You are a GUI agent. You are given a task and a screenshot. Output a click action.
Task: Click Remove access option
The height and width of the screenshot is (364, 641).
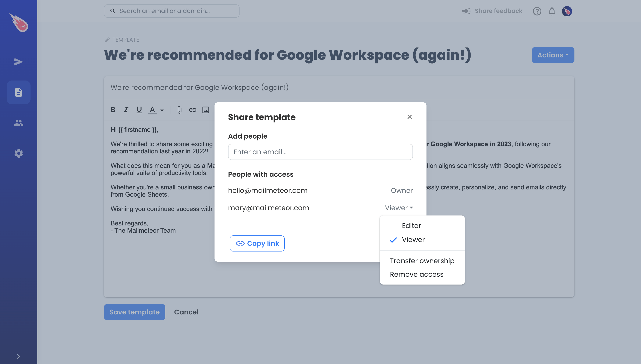[x=417, y=274]
